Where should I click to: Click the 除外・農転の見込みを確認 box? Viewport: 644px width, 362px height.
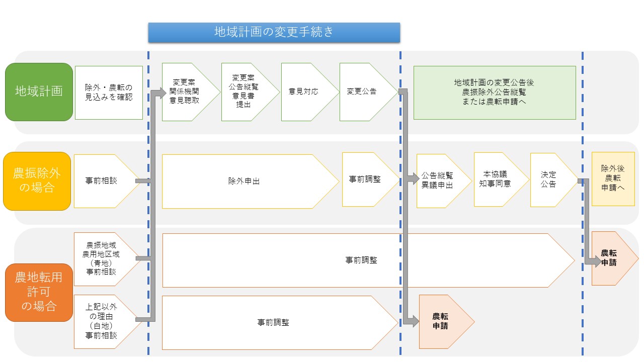109,93
